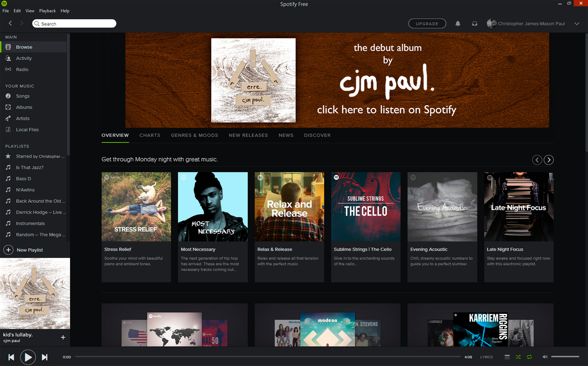
Task: Add kid's lullaby to Your Music
Action: (63, 337)
